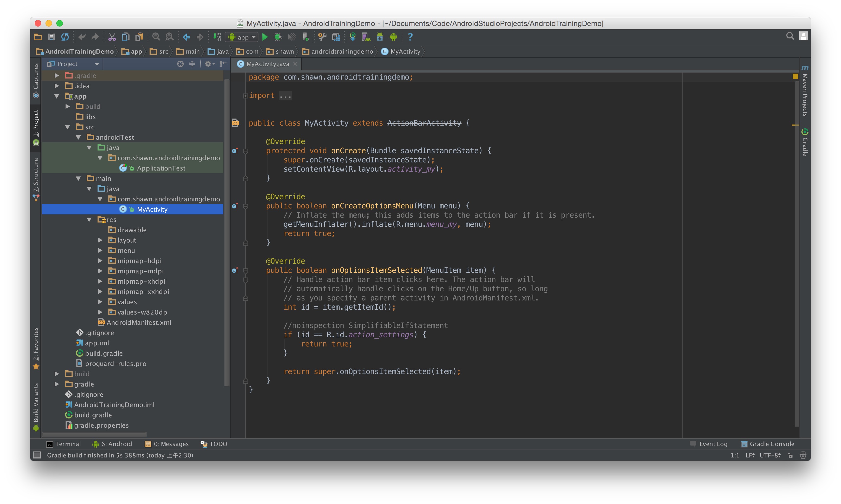Image resolution: width=841 pixels, height=504 pixels.
Task: Collapse the androidTest folder
Action: 79,137
